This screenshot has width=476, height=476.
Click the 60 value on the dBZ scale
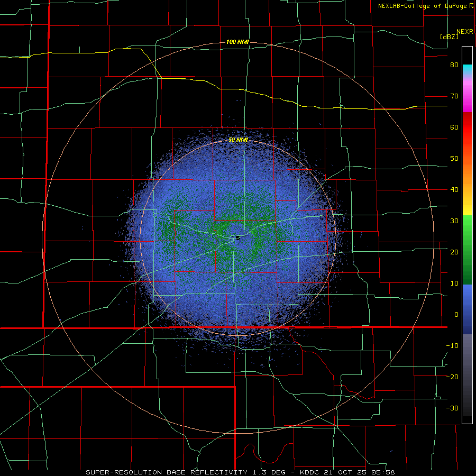(454, 127)
